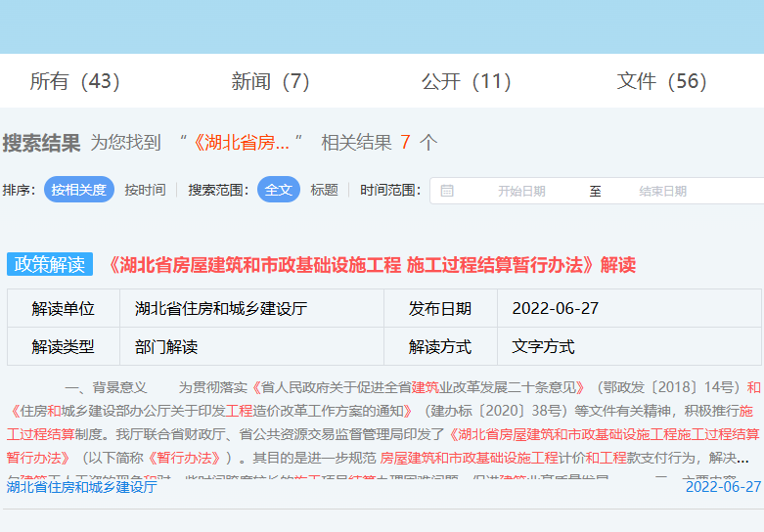
Task: Click the orange 湖北省房... search keyword
Action: (x=241, y=143)
